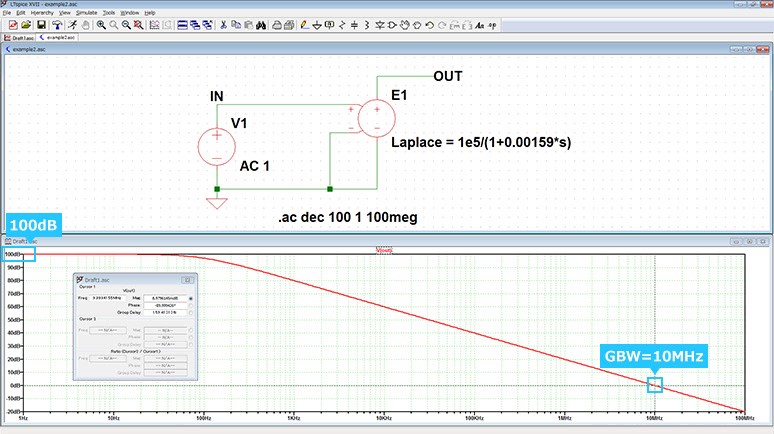Click the Text 'Aa' tool icon
The image size is (774, 434).
(x=479, y=24)
